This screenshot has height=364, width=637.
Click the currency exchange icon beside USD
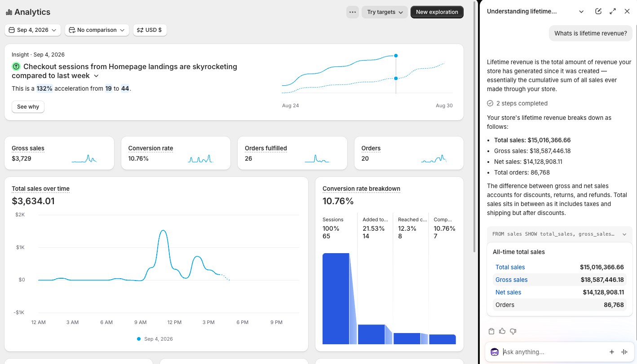pos(140,30)
